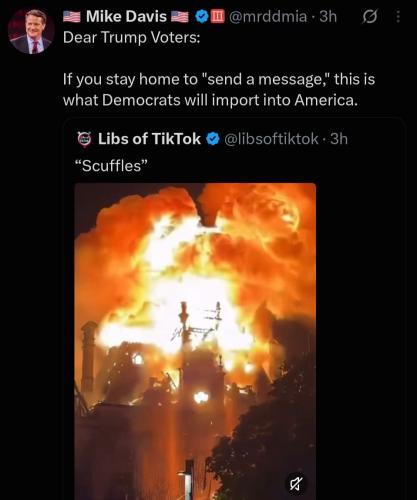
Task: Open quoted post via its 3h timestamp
Action: point(339,139)
